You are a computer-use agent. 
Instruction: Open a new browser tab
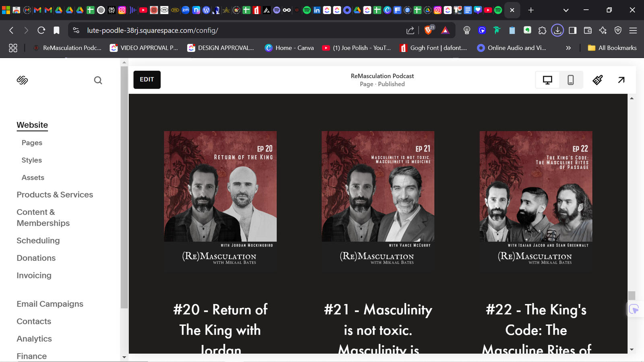(531, 10)
